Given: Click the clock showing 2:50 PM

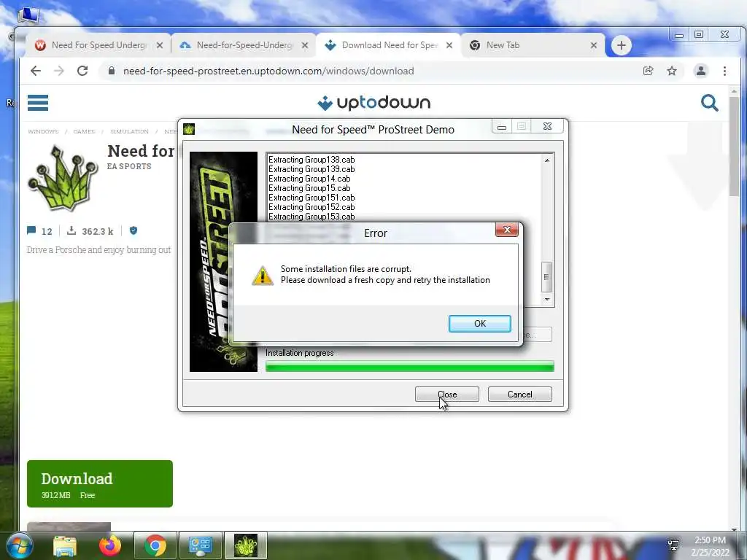Looking at the screenshot, I should [710, 540].
